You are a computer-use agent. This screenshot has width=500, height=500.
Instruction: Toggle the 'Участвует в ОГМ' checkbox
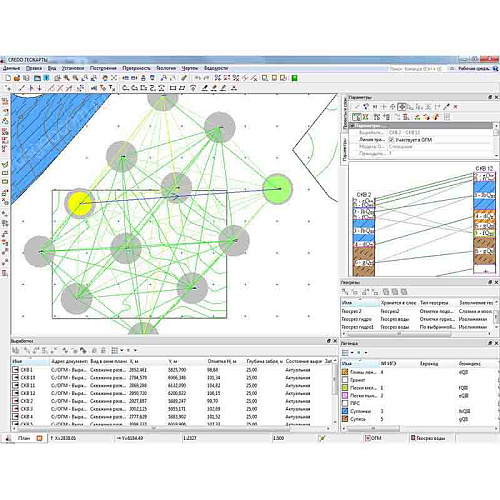(x=391, y=140)
